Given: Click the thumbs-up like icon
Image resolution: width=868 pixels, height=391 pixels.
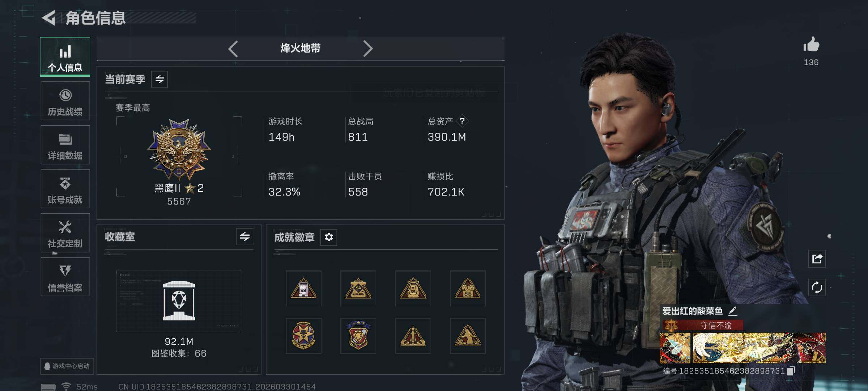Looking at the screenshot, I should click(811, 45).
